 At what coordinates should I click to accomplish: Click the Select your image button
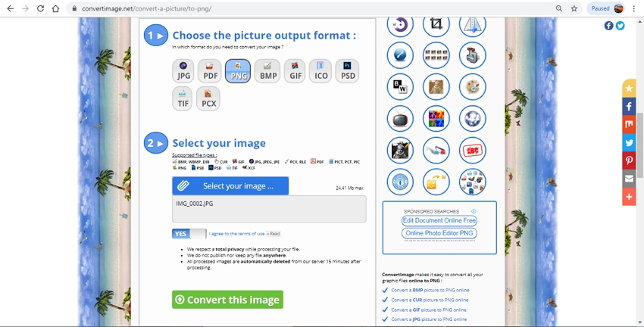(230, 186)
